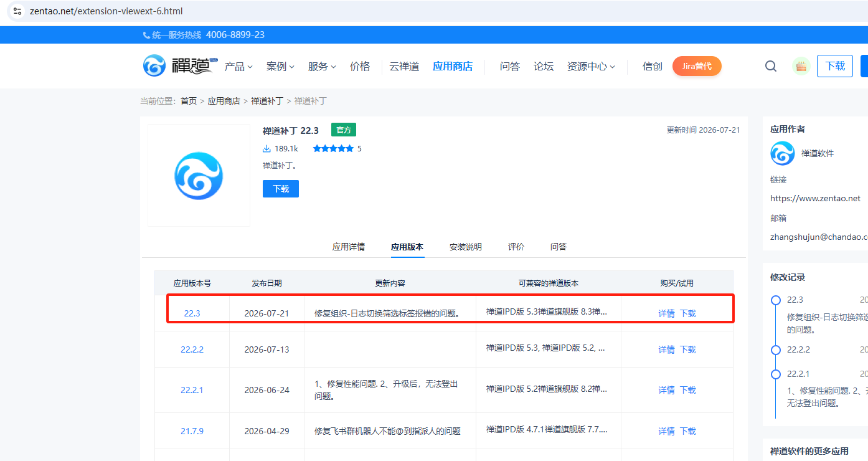The height and width of the screenshot is (461, 868).
Task: Click 详情 for version 22.3
Action: pyautogui.click(x=667, y=313)
